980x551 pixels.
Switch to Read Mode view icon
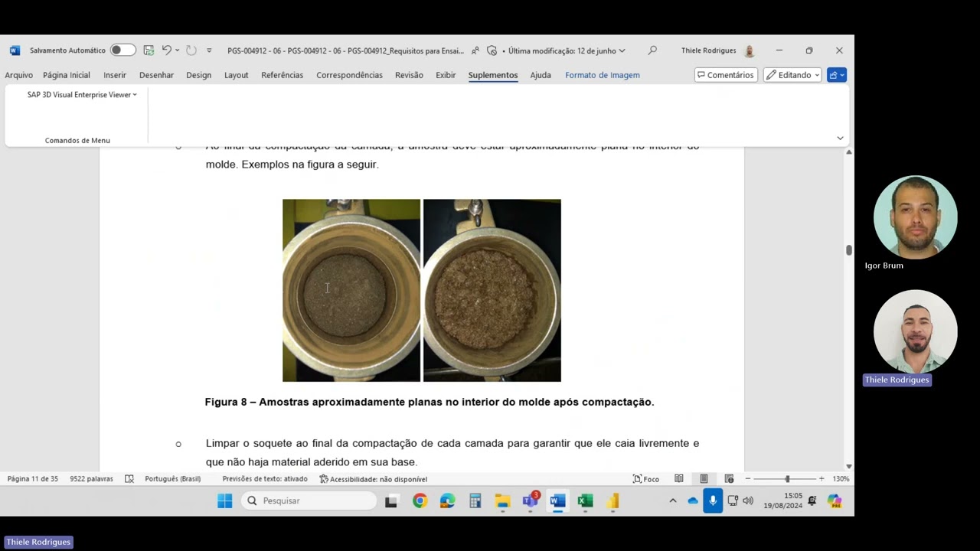[x=679, y=479]
